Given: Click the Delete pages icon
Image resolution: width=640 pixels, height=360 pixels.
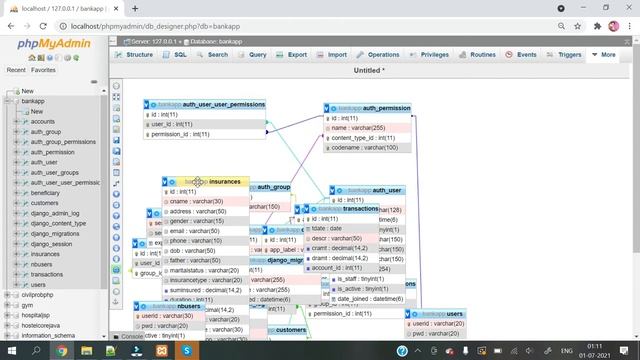Looking at the screenshot, I should click(116, 162).
